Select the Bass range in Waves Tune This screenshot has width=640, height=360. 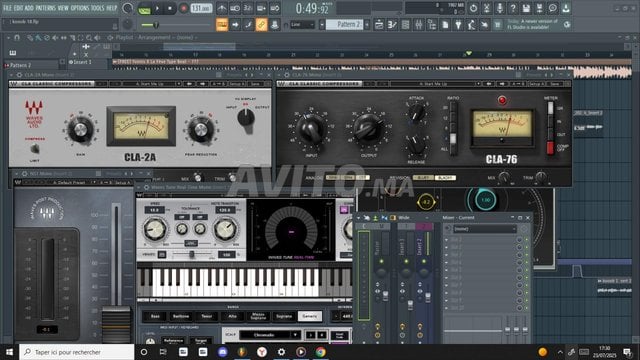[x=155, y=316]
